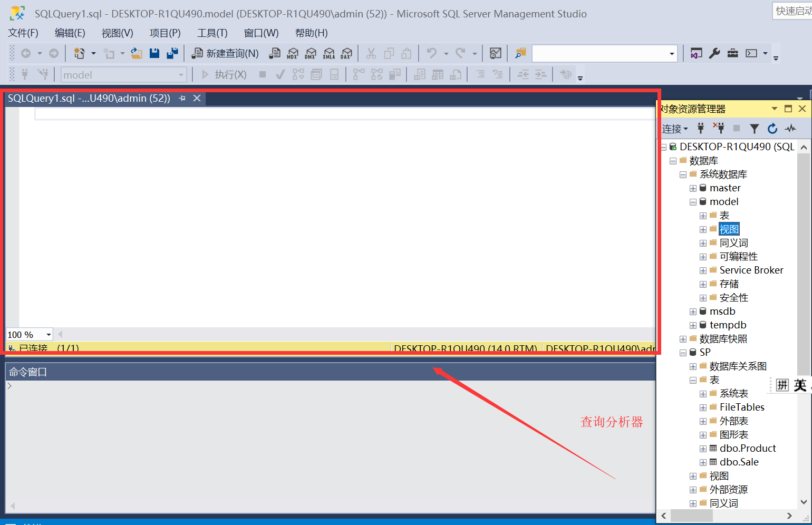
Task: Expand the Service Broker folder
Action: (x=703, y=270)
